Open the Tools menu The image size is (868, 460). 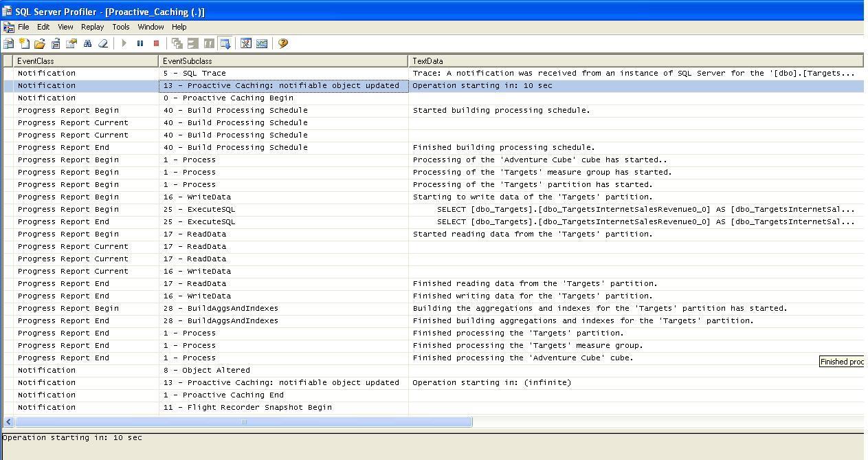click(x=121, y=27)
